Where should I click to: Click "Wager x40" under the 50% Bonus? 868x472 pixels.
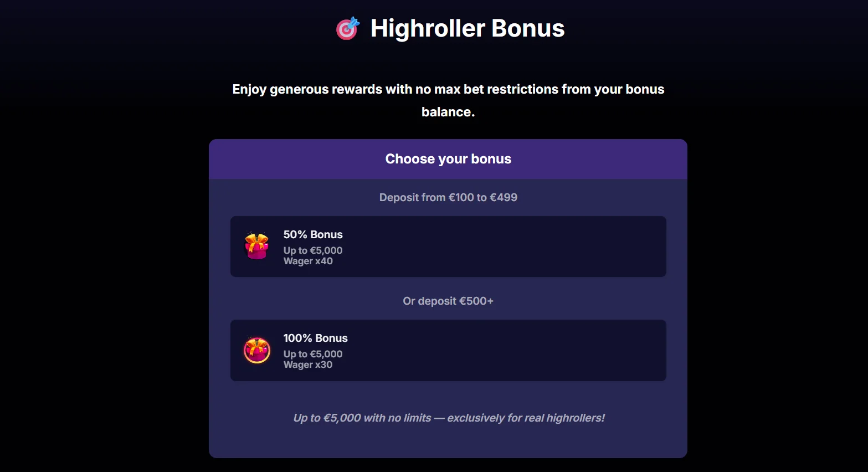[308, 261]
